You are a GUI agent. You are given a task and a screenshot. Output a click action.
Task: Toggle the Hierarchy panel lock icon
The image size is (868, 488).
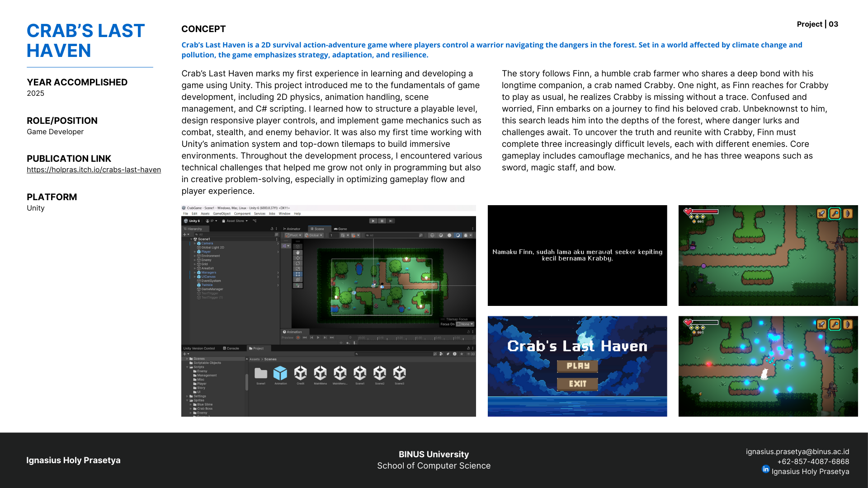(x=272, y=229)
